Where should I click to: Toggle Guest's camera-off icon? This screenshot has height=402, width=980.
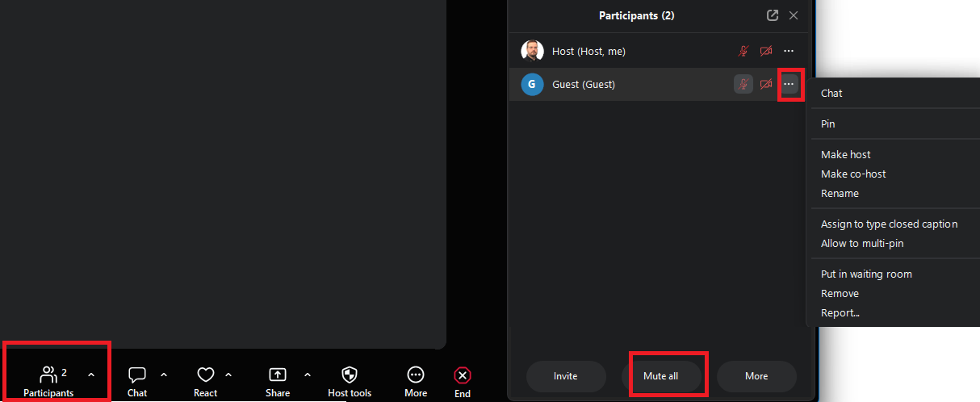pyautogui.click(x=766, y=84)
